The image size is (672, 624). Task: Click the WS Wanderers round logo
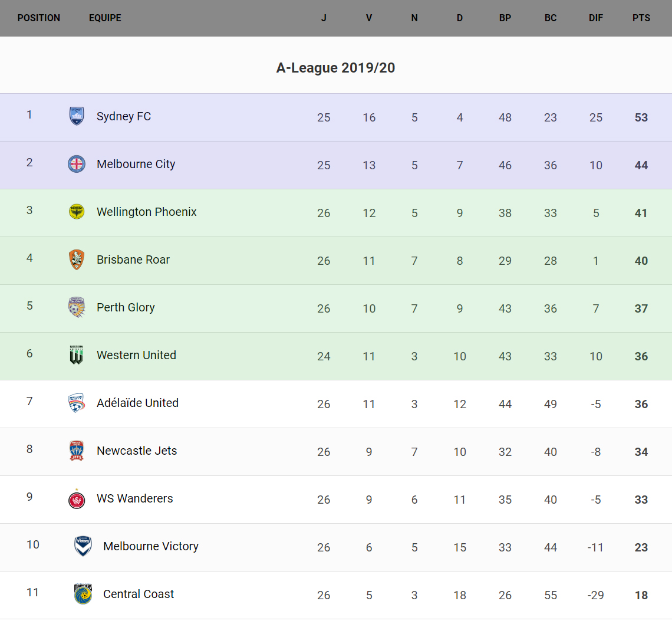(x=77, y=499)
